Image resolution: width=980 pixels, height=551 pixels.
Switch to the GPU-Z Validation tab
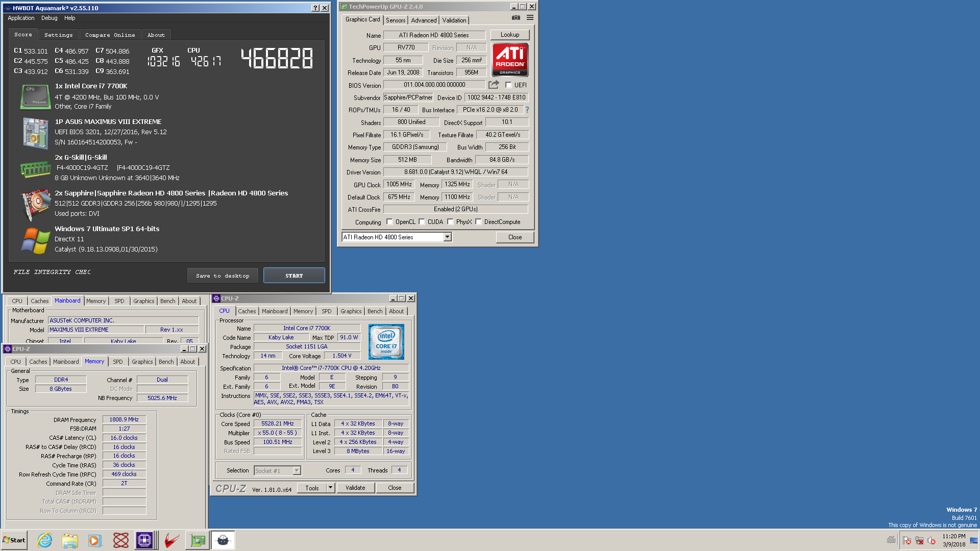(x=454, y=20)
